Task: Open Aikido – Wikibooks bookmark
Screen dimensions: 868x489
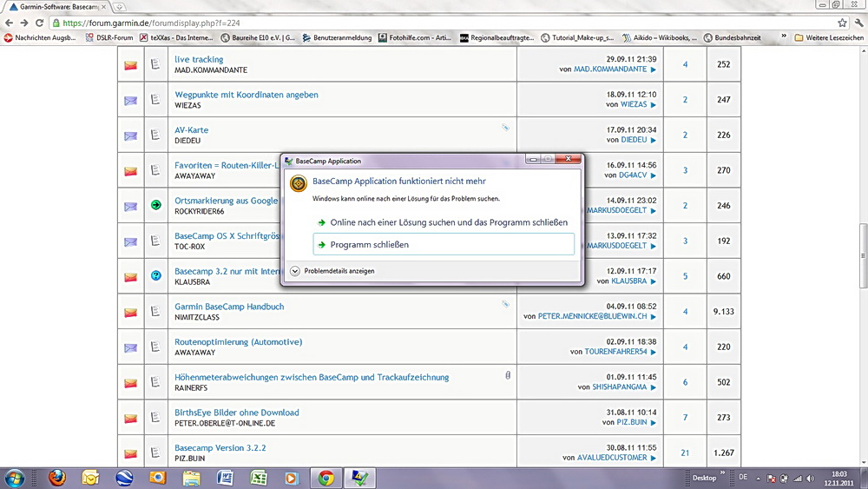Action: [660, 37]
